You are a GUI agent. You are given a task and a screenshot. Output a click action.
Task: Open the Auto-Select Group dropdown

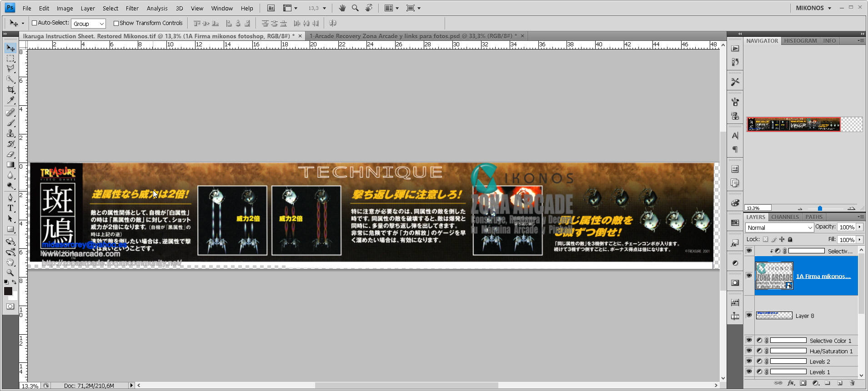[x=89, y=24]
